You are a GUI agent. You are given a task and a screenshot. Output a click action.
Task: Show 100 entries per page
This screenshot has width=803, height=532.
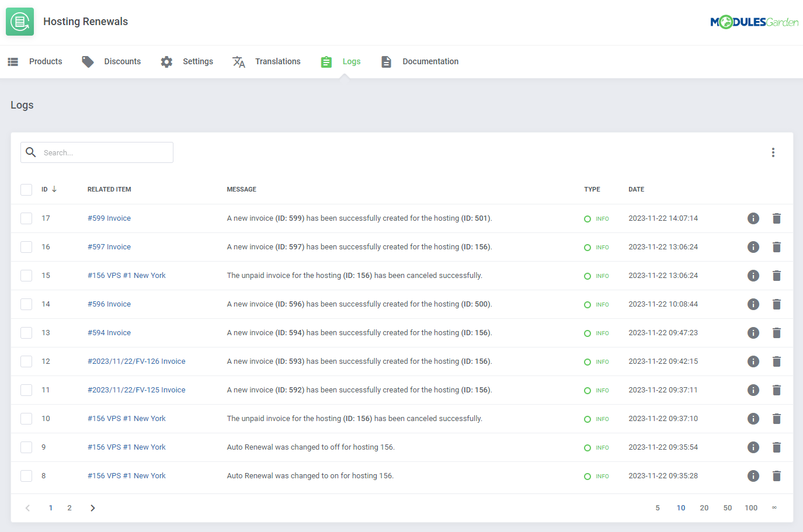tap(751, 508)
